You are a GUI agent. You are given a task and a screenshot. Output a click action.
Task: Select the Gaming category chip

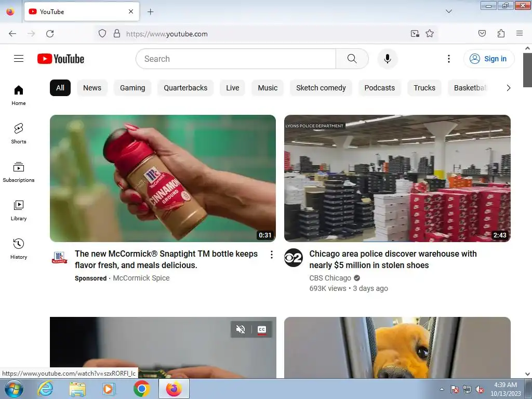click(x=132, y=88)
